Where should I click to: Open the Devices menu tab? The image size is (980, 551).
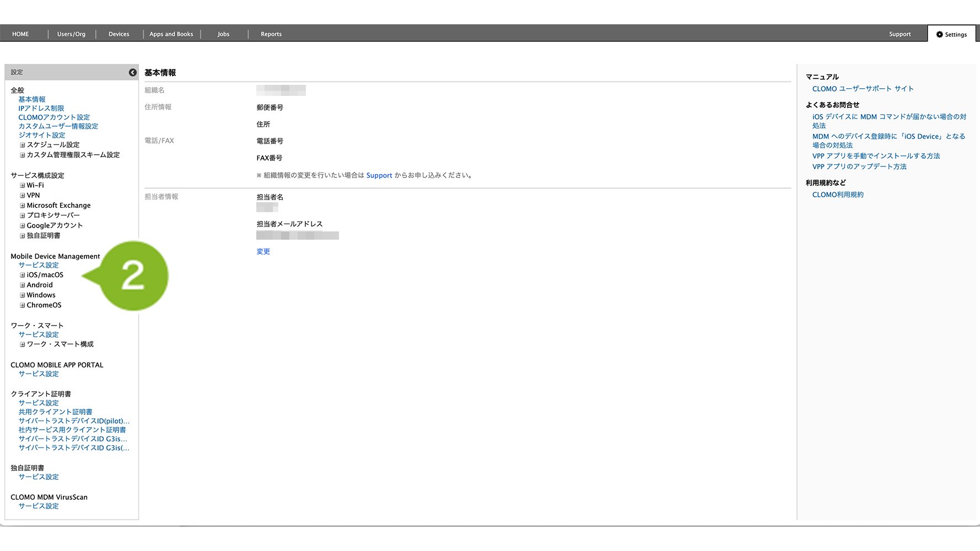(x=119, y=34)
